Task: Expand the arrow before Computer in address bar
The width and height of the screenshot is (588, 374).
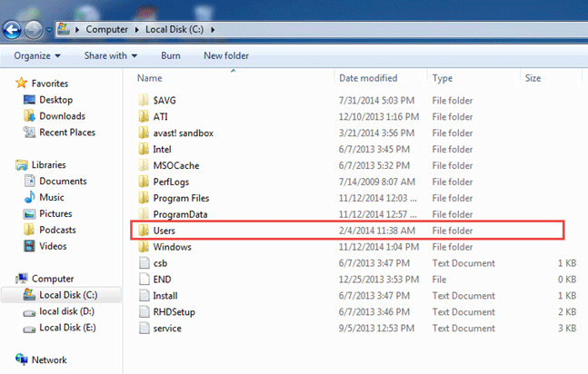Action: [77, 30]
